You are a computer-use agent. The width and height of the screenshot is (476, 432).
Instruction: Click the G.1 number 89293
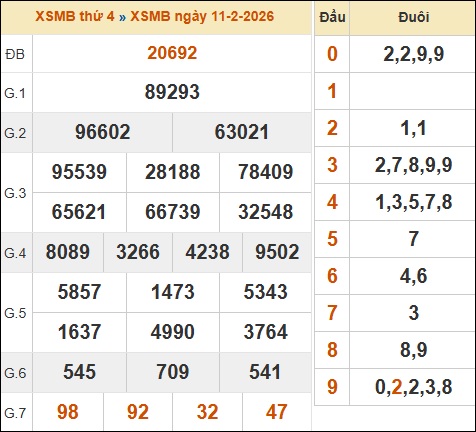172,92
